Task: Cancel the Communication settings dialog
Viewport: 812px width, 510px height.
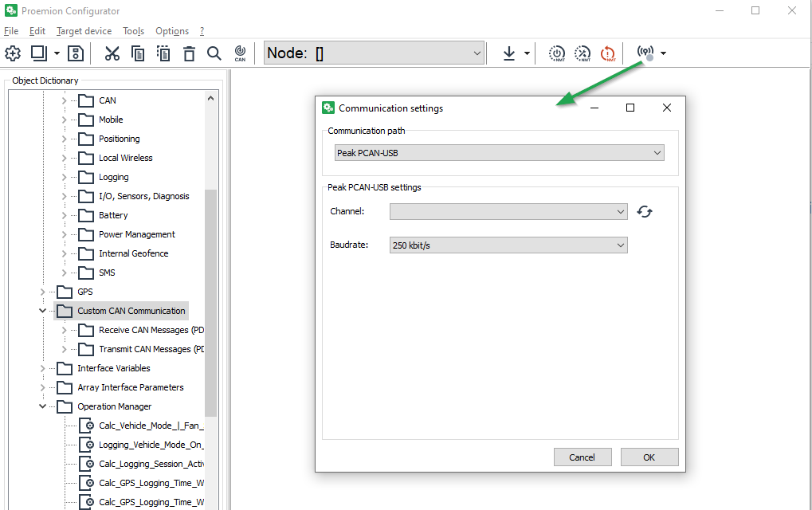Action: pyautogui.click(x=583, y=457)
